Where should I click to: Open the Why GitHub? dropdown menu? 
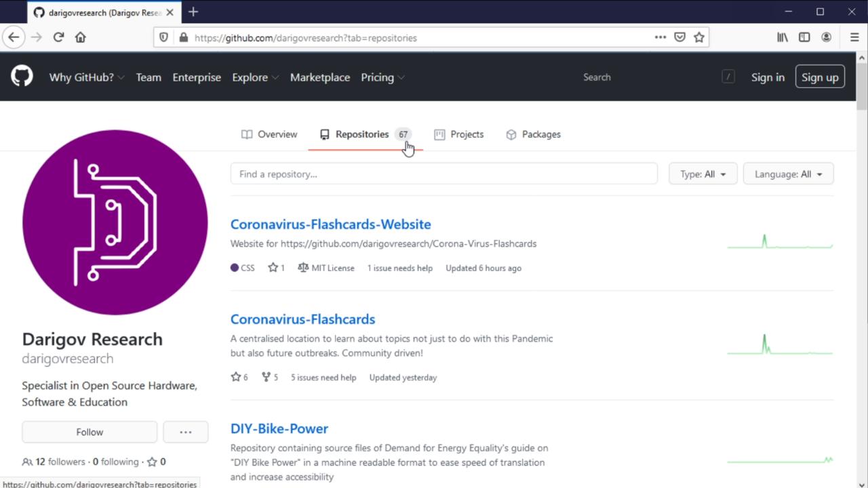pyautogui.click(x=86, y=77)
